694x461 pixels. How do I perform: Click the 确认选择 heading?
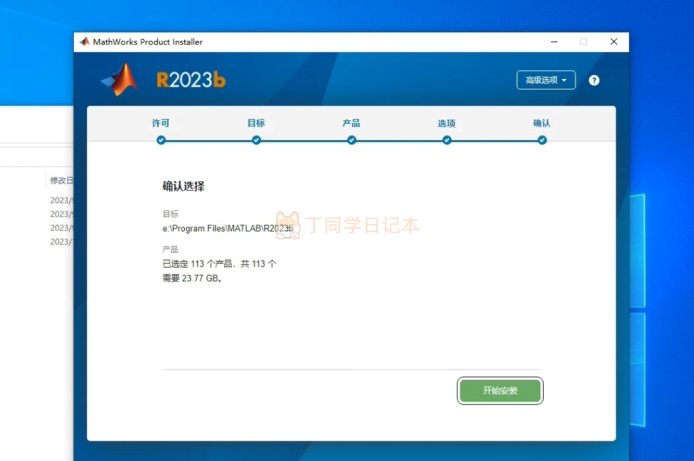click(183, 186)
